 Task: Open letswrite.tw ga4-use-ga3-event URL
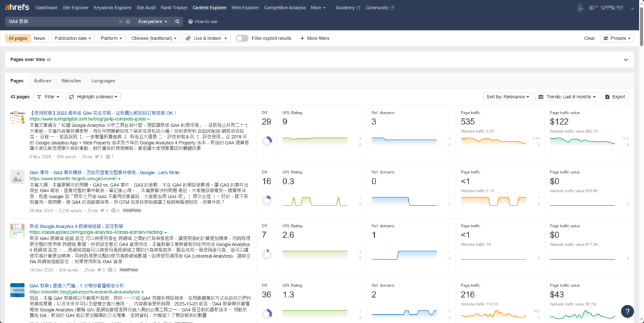73,179
